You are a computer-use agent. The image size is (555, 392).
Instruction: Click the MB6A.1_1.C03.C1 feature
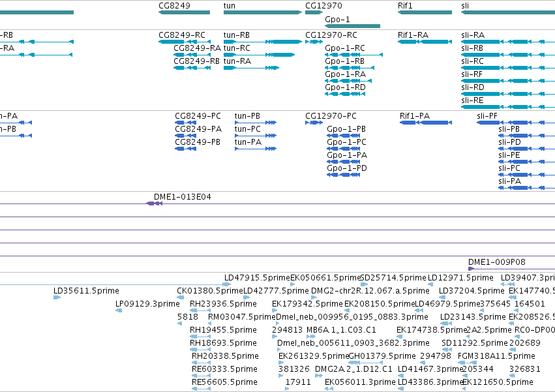tap(311, 337)
